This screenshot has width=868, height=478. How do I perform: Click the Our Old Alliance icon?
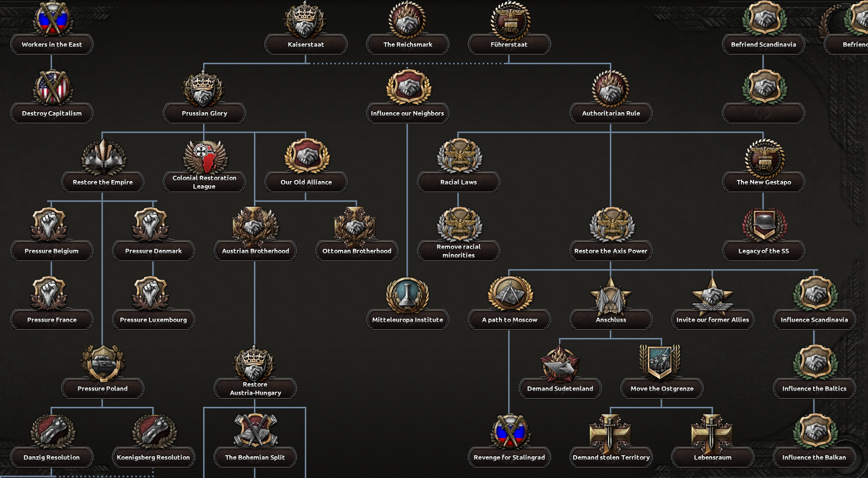[306, 157]
